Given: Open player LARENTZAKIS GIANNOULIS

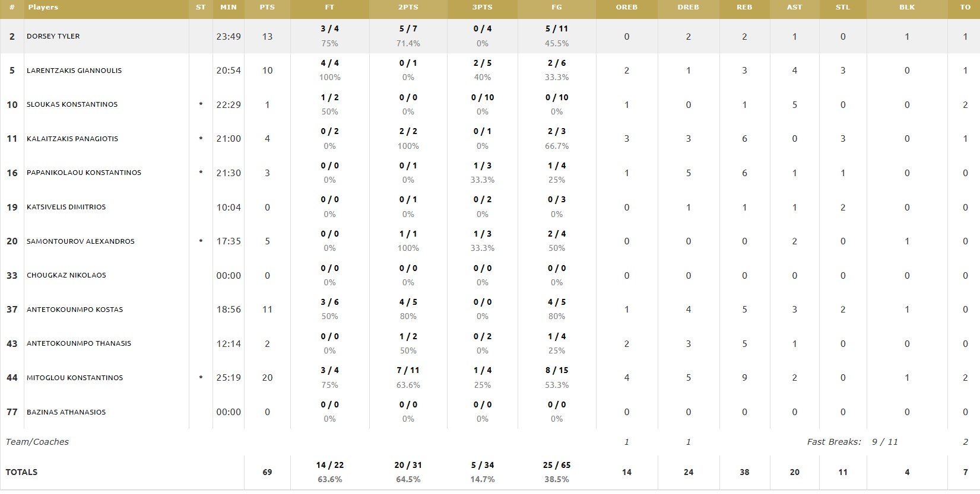Looking at the screenshot, I should pos(74,71).
